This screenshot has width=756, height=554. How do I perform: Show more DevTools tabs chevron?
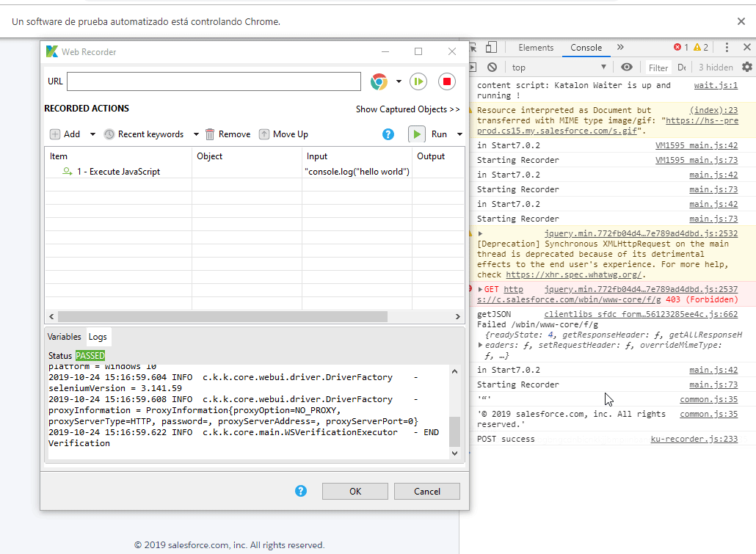click(620, 47)
